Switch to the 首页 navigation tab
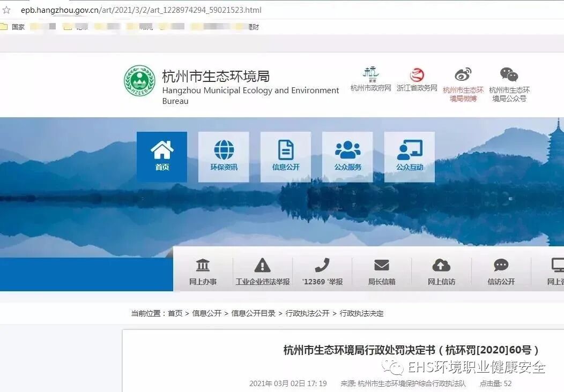Screen dimensions: 564x392 click(x=161, y=156)
